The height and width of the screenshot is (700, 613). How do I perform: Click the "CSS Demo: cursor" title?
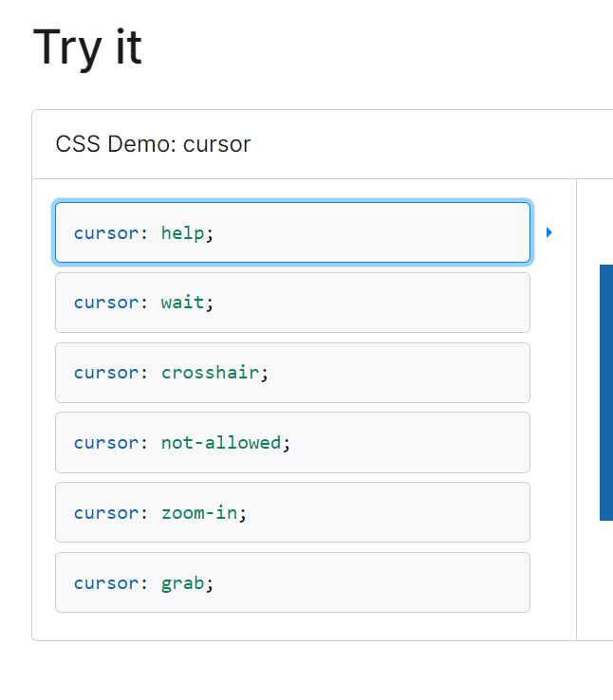click(153, 144)
